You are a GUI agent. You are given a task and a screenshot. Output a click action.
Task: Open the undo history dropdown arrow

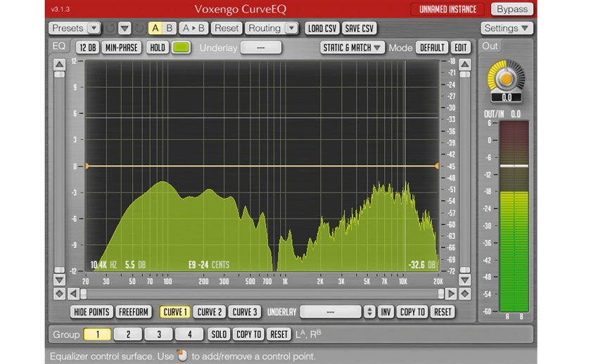click(125, 28)
